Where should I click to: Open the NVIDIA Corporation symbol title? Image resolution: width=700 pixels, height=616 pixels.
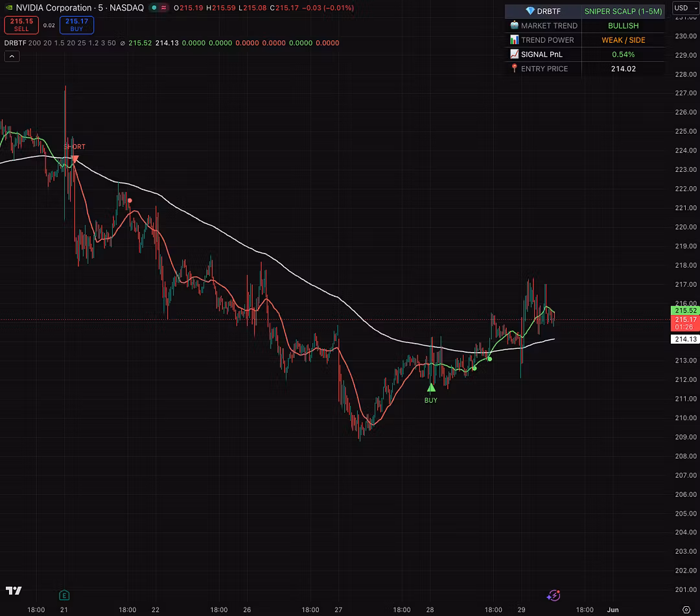(x=80, y=8)
